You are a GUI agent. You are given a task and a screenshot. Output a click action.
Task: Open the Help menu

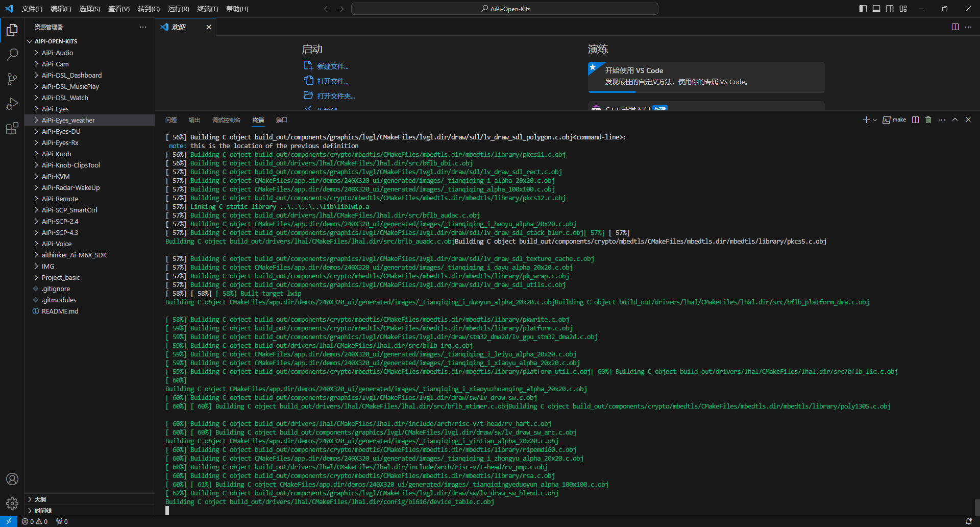click(237, 9)
